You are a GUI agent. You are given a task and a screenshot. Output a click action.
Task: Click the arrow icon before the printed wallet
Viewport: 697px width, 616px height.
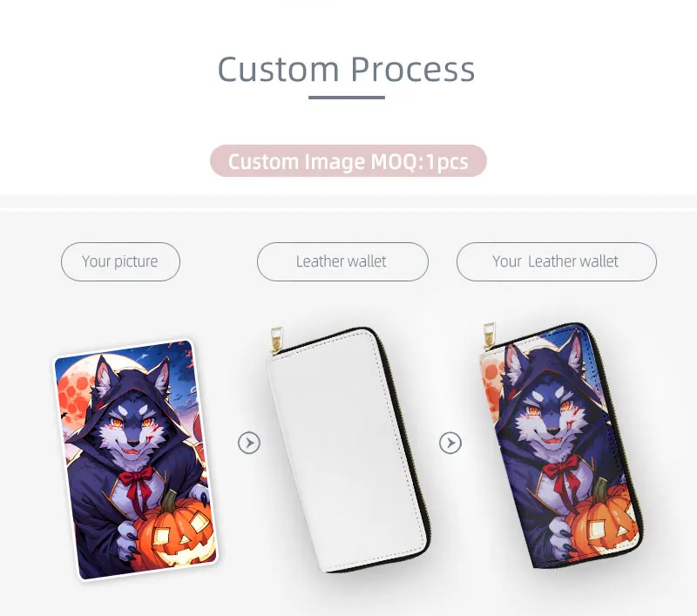click(x=450, y=443)
